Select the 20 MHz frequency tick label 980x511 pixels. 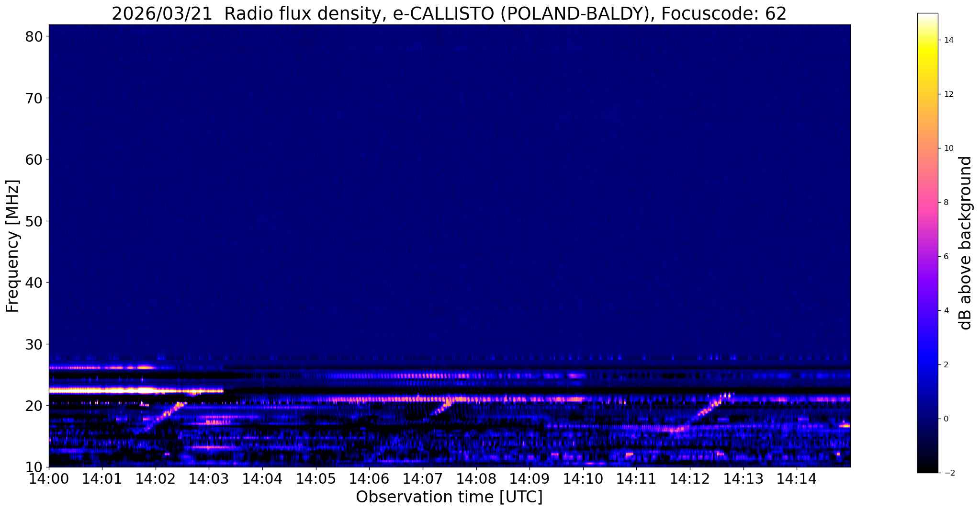point(34,406)
